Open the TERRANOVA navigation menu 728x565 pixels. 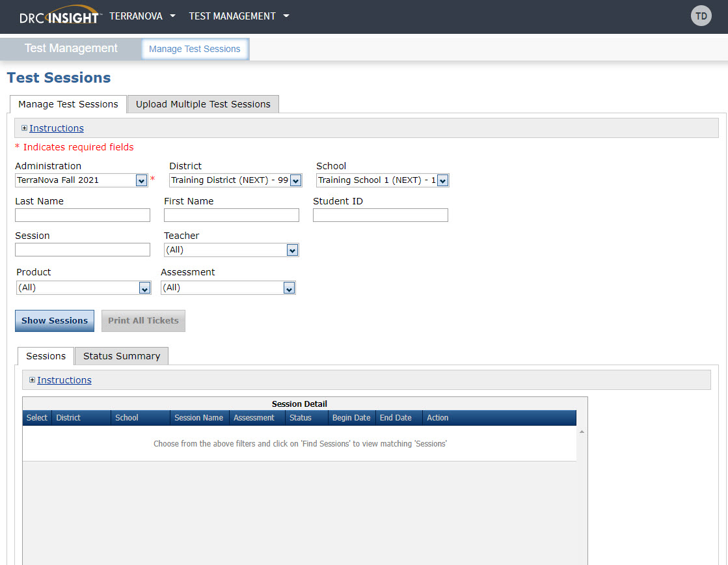tap(142, 16)
